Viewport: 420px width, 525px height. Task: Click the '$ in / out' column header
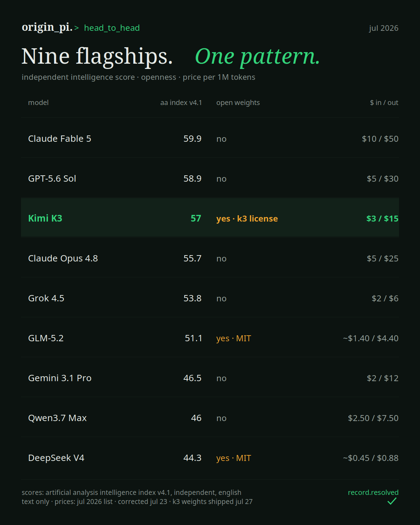pos(384,103)
